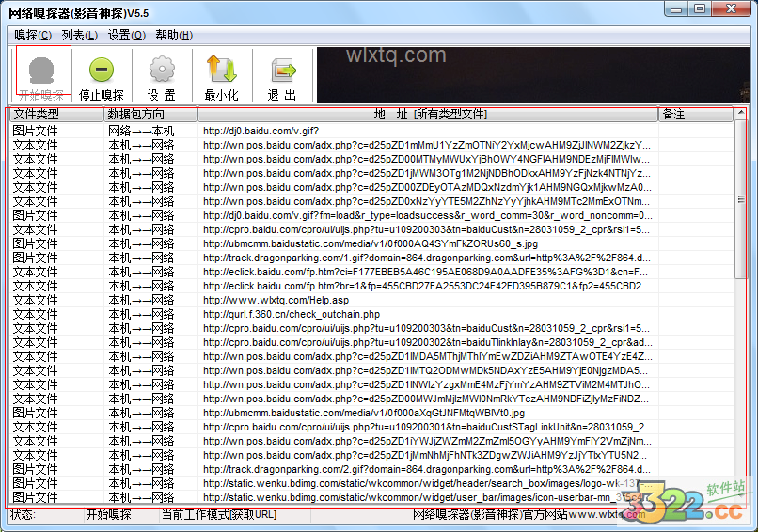Open the 嗅探(C) menu
Image resolution: width=758 pixels, height=532 pixels.
pyautogui.click(x=33, y=36)
